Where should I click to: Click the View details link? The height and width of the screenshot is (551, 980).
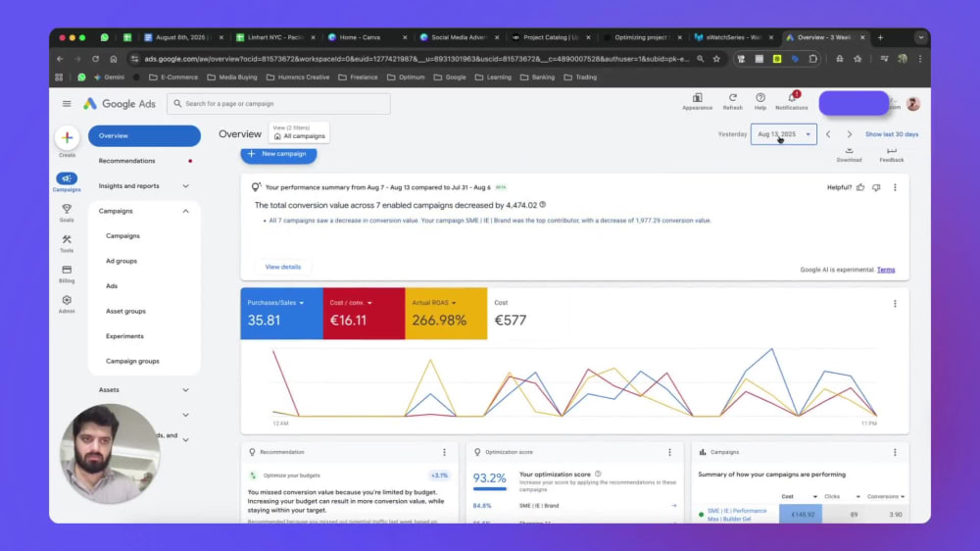pyautogui.click(x=282, y=267)
